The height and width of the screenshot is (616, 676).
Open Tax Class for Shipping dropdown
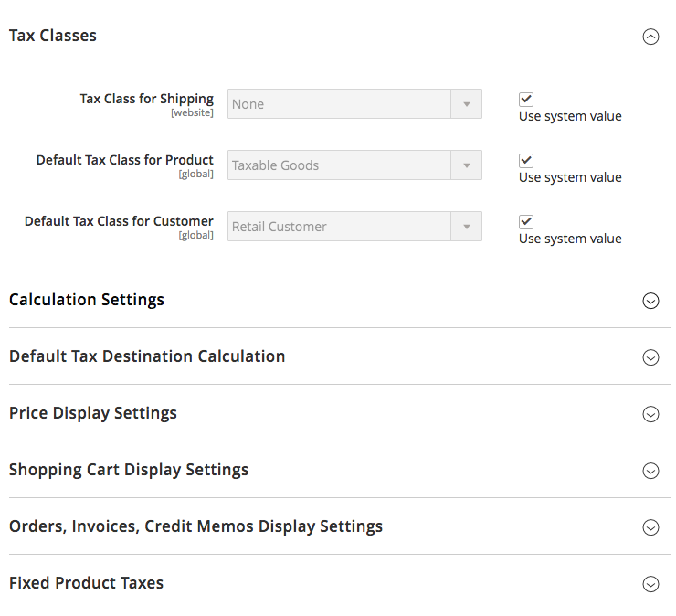pos(354,104)
